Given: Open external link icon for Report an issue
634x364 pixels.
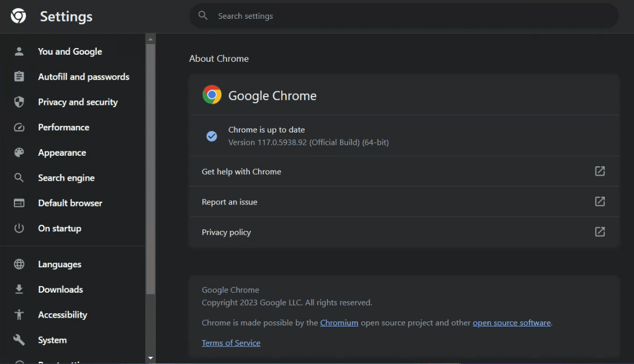Looking at the screenshot, I should coord(600,201).
